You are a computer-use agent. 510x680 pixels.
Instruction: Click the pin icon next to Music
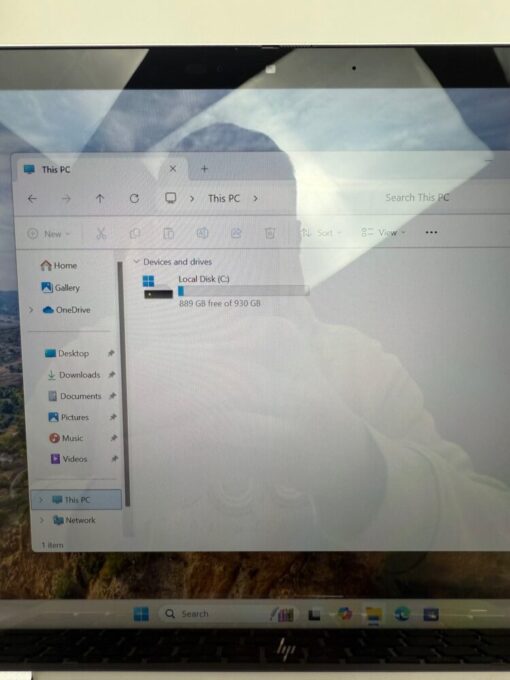pos(114,438)
